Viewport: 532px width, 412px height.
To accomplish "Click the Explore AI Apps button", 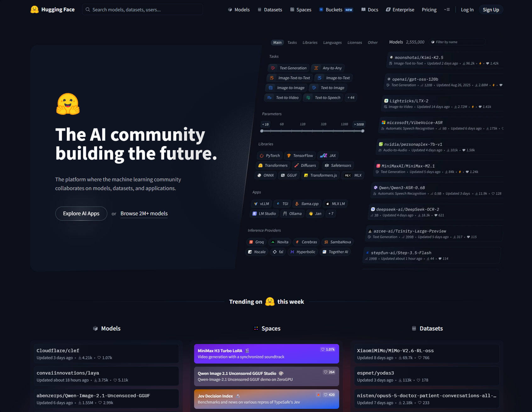I will (x=81, y=213).
